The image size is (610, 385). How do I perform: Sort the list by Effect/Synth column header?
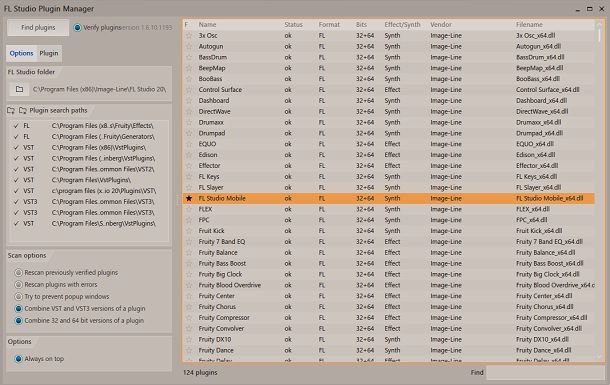click(402, 24)
